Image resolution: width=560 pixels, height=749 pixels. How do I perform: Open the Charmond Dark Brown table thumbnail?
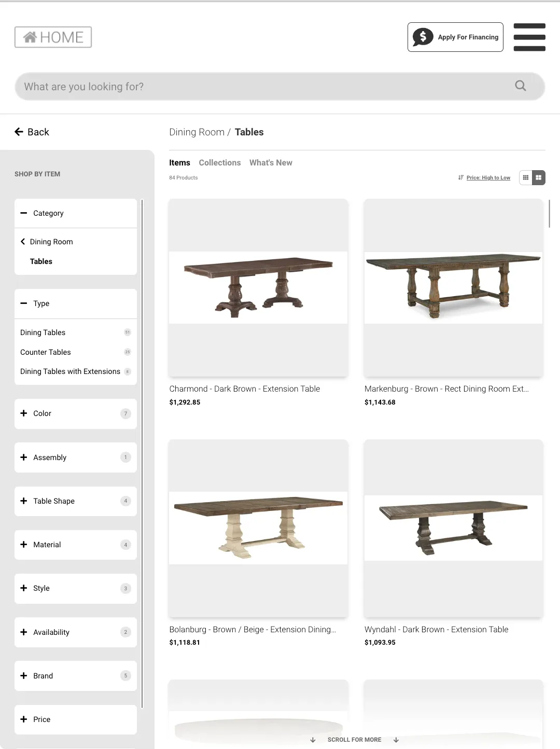point(258,288)
